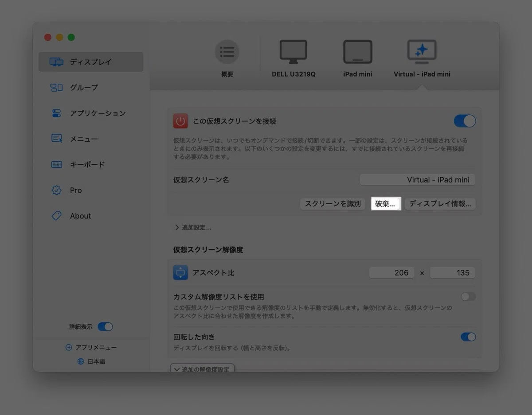Click the aspect ratio height field 135
The image size is (532, 415).
(453, 273)
